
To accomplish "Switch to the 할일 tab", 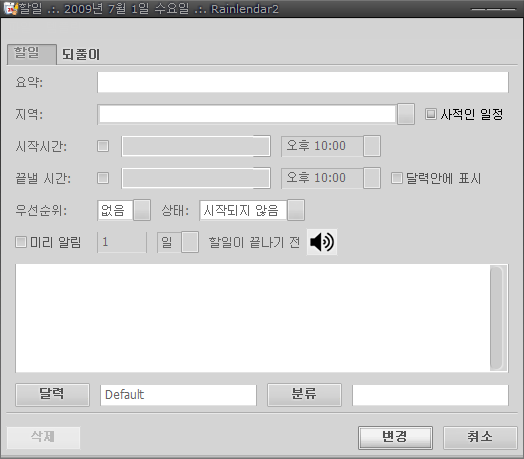I will tap(31, 54).
